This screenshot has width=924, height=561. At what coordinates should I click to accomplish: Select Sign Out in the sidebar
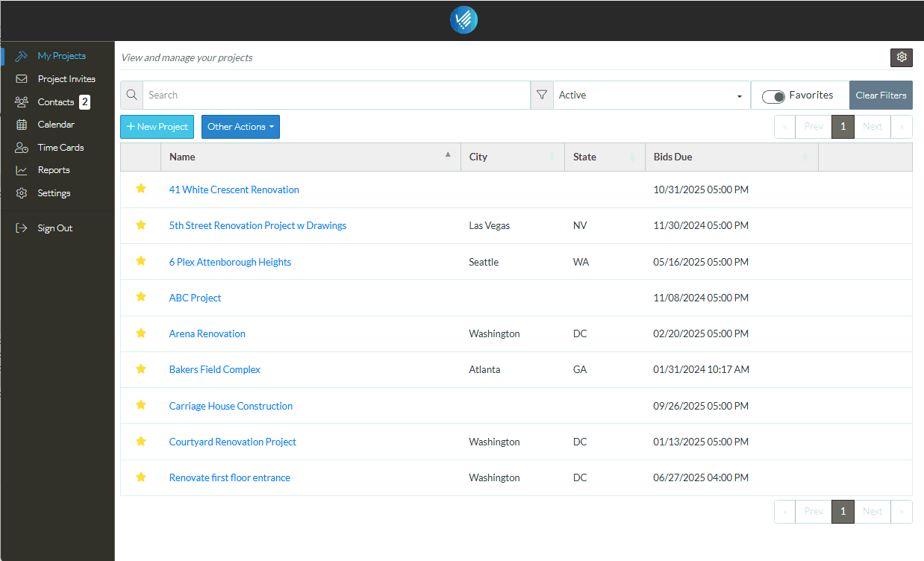[x=55, y=228]
